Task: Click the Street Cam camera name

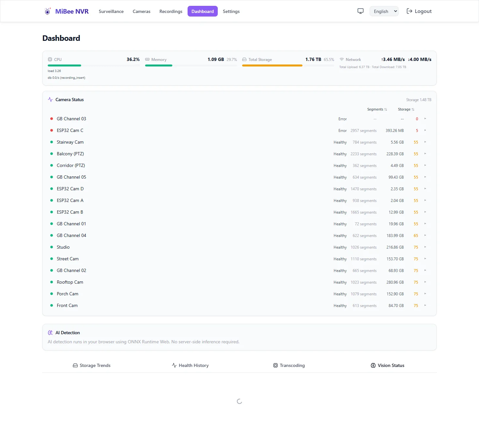Action: (68, 259)
